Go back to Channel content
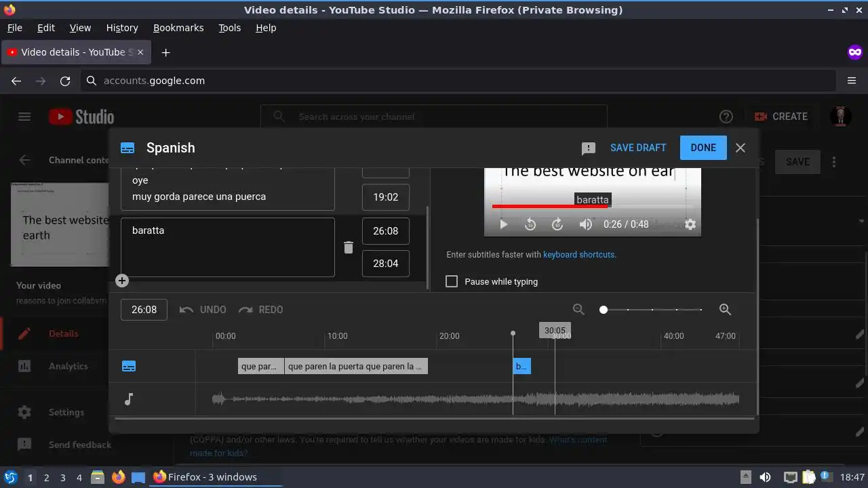The height and width of the screenshot is (488, 868). pos(24,160)
